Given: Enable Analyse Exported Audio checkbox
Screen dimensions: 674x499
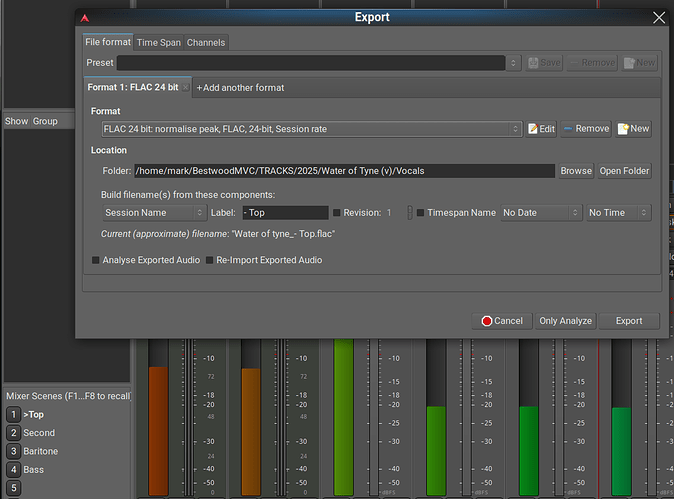Looking at the screenshot, I should pos(96,260).
